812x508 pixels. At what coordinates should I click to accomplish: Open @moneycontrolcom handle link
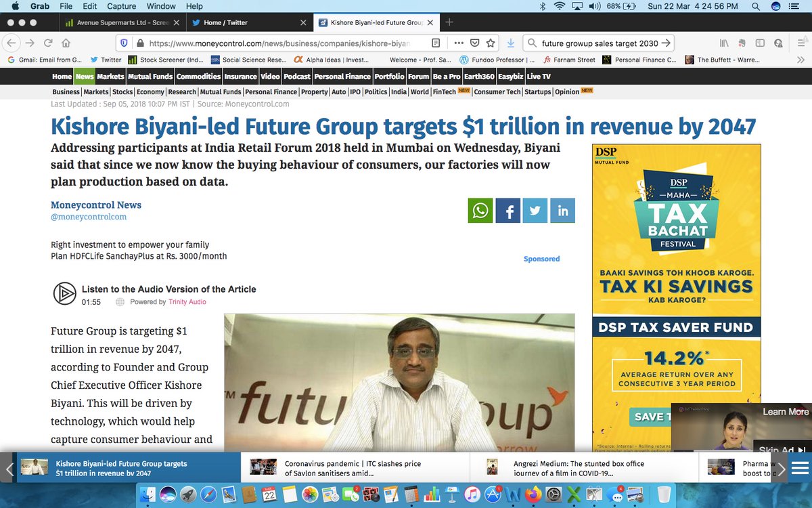pos(89,217)
